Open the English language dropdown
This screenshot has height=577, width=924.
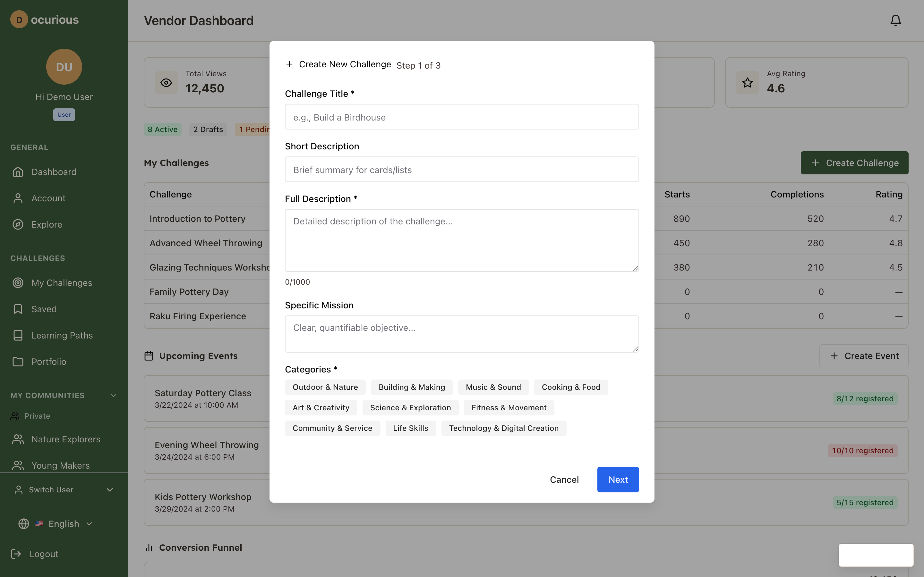89,523
